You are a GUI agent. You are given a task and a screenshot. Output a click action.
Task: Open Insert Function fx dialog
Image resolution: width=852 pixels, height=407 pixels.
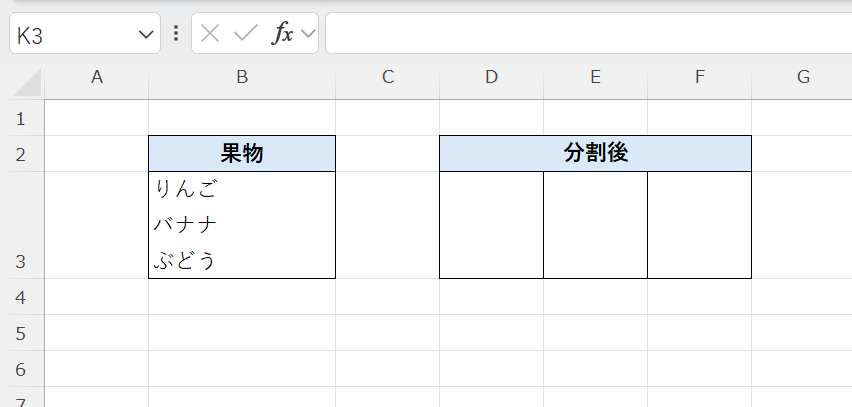point(283,33)
